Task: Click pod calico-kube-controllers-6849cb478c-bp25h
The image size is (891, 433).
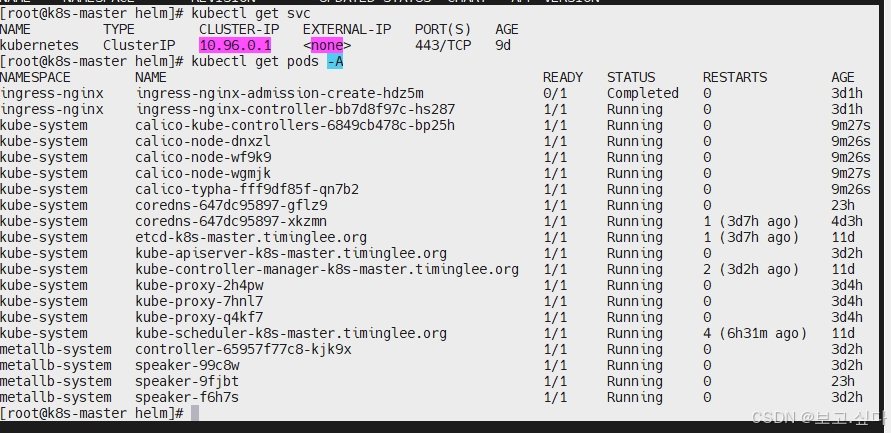Action: [295, 125]
